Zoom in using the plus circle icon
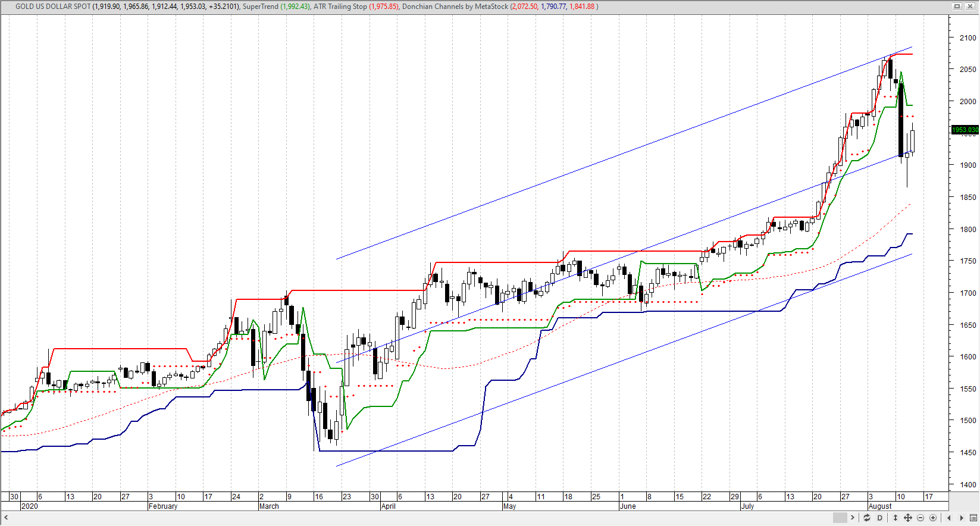This screenshot has width=980, height=526. pyautogui.click(x=933, y=518)
